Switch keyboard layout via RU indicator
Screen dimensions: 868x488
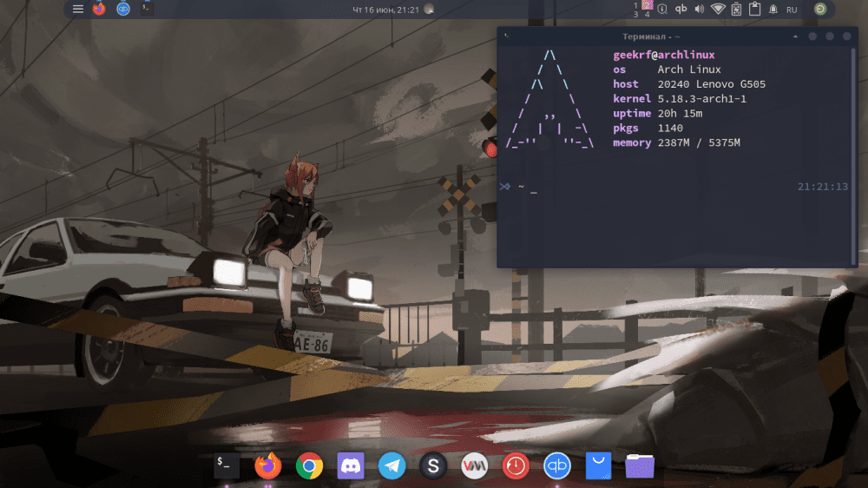(x=792, y=10)
